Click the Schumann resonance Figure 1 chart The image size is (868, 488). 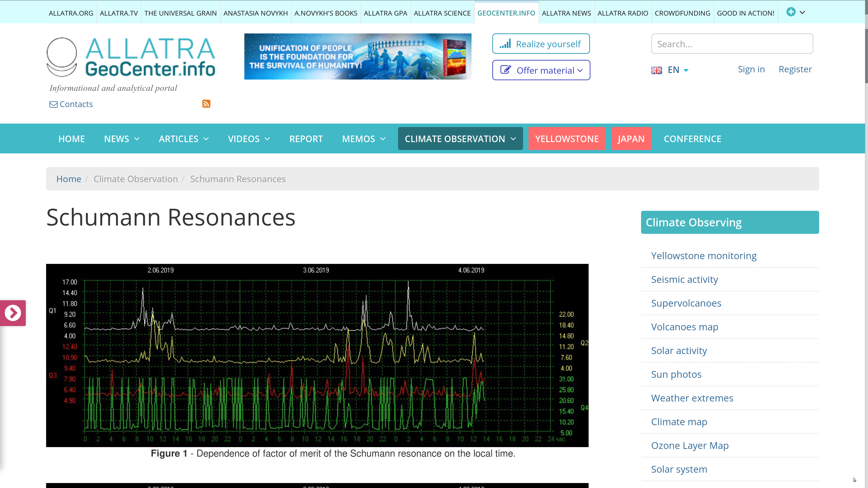(x=317, y=355)
